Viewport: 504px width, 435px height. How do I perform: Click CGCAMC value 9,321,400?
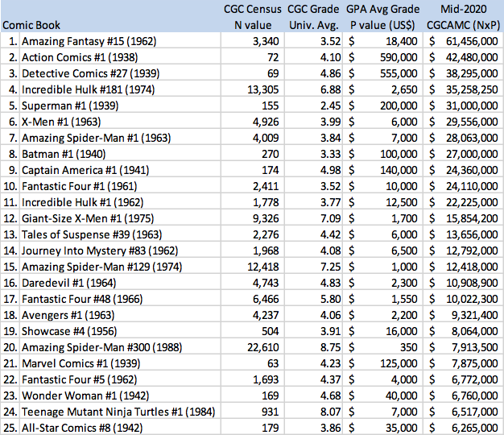coord(475,315)
